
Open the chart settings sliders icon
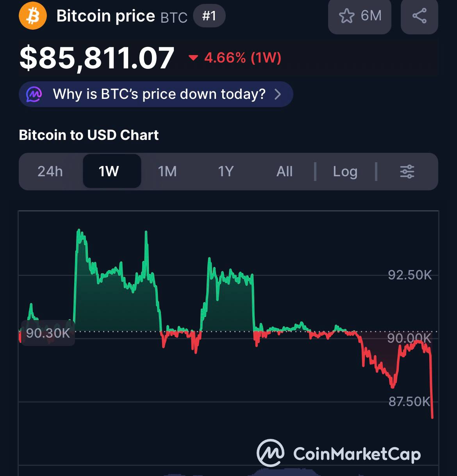[407, 172]
